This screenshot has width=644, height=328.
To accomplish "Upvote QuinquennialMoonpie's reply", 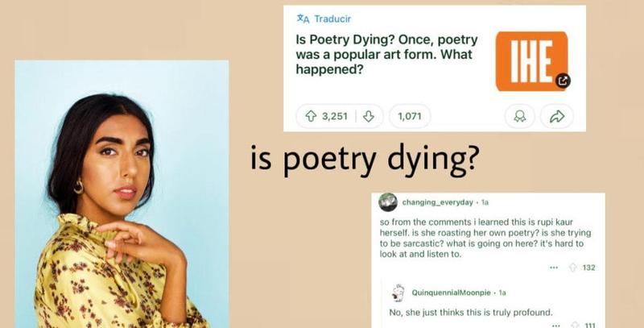I will 573,324.
